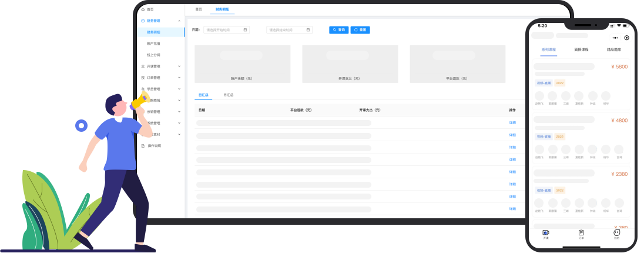The height and width of the screenshot is (253, 644).
Task: Click the blue 查询 search button
Action: [x=338, y=29]
